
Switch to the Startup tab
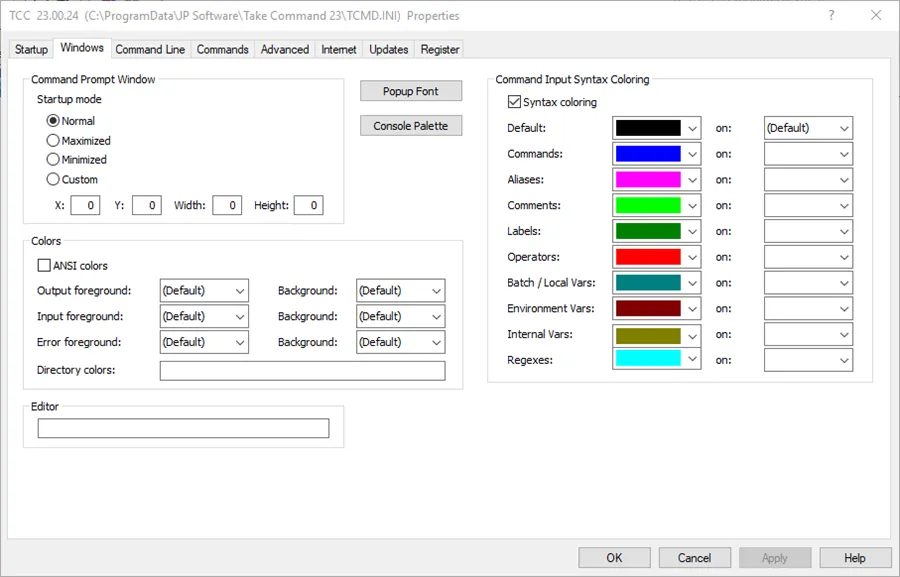(30, 49)
